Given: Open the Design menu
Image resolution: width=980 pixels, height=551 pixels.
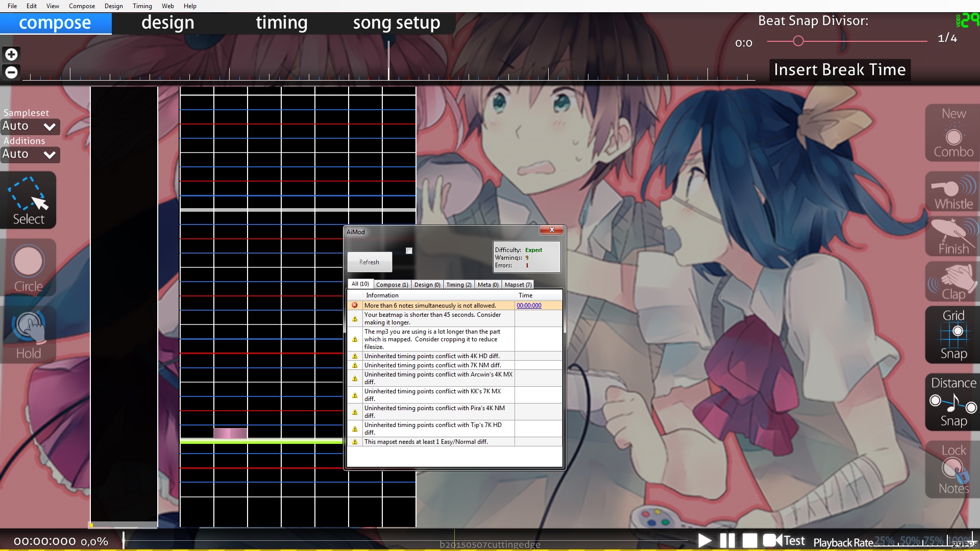Looking at the screenshot, I should 113,6.
